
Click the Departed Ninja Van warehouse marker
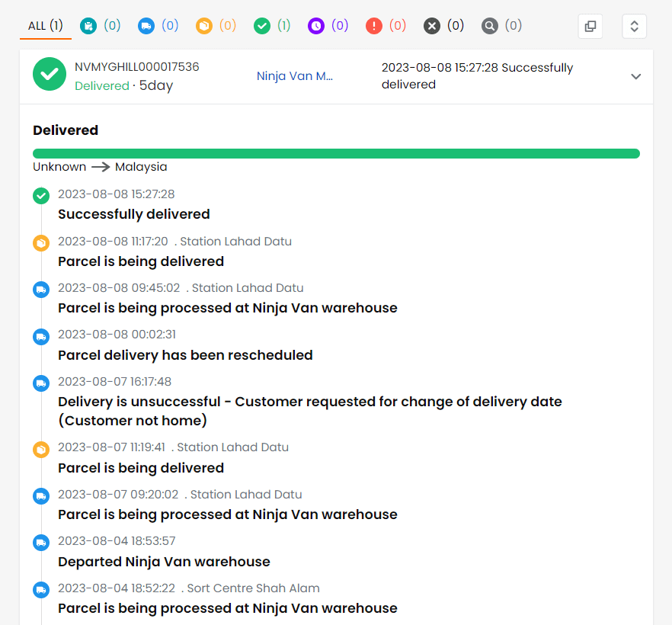41,543
